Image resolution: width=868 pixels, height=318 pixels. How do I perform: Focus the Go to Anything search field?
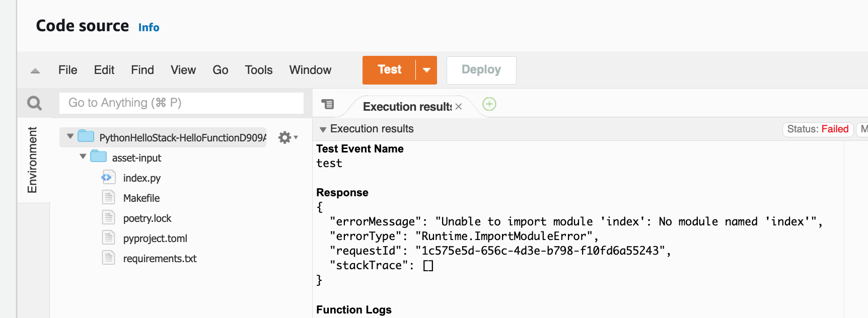(x=181, y=103)
